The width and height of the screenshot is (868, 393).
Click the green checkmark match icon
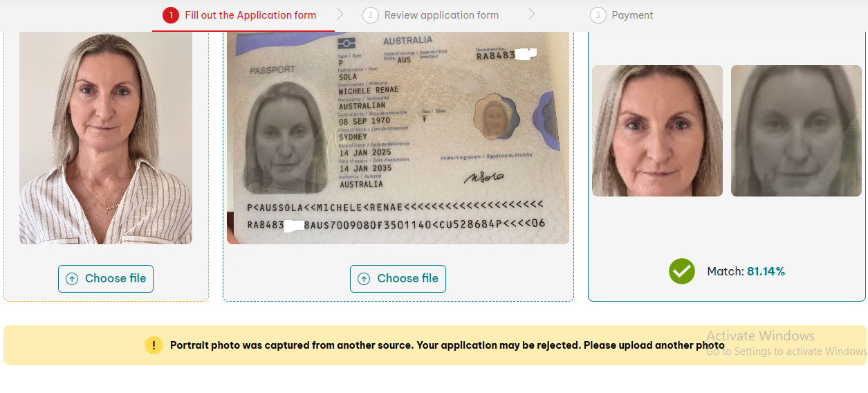[x=682, y=271]
